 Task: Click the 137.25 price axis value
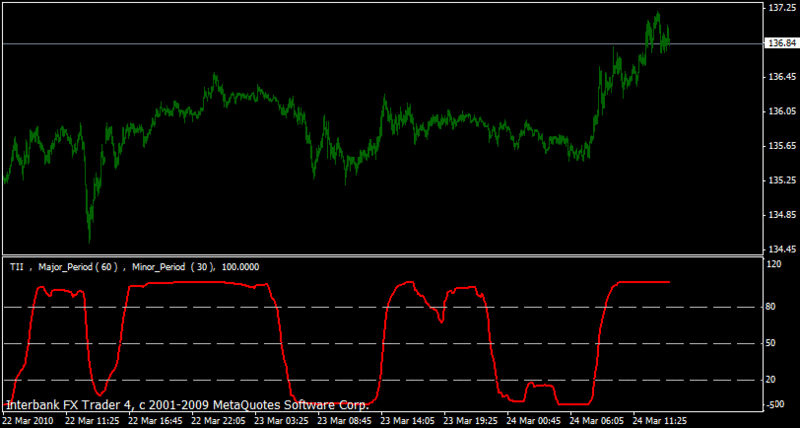[x=782, y=8]
